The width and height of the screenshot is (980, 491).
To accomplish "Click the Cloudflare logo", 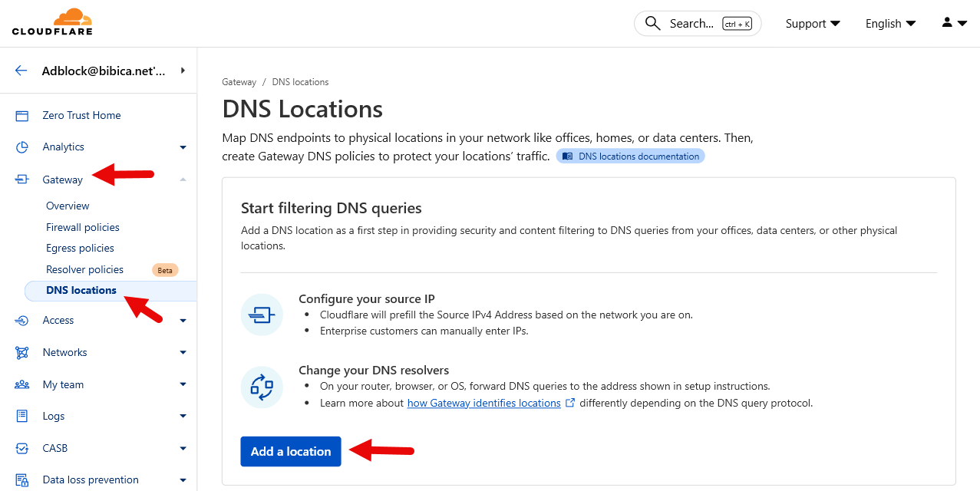I will tap(52, 22).
